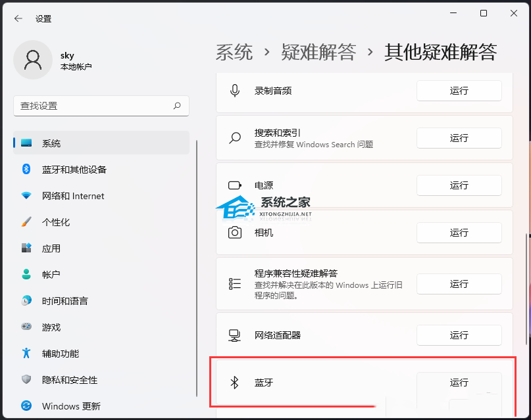This screenshot has height=420, width=531.
Task: Click the Windows Update sync icon
Action: click(x=26, y=406)
